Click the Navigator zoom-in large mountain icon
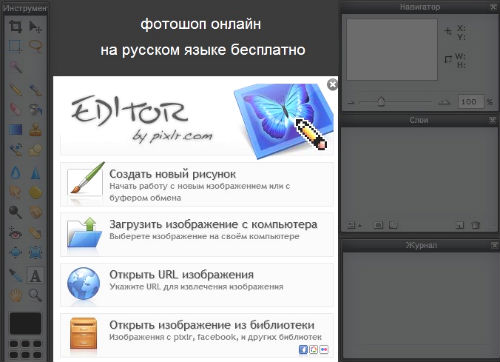 [444, 102]
